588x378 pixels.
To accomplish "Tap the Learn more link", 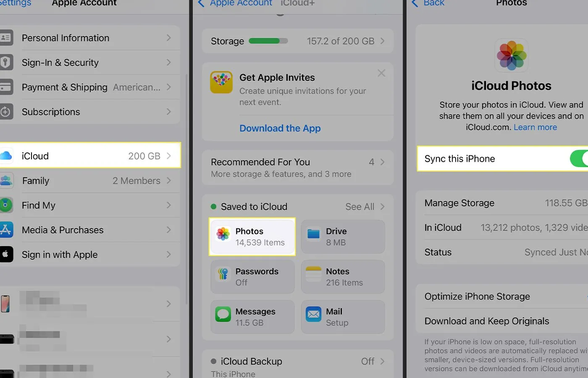I will (x=535, y=127).
